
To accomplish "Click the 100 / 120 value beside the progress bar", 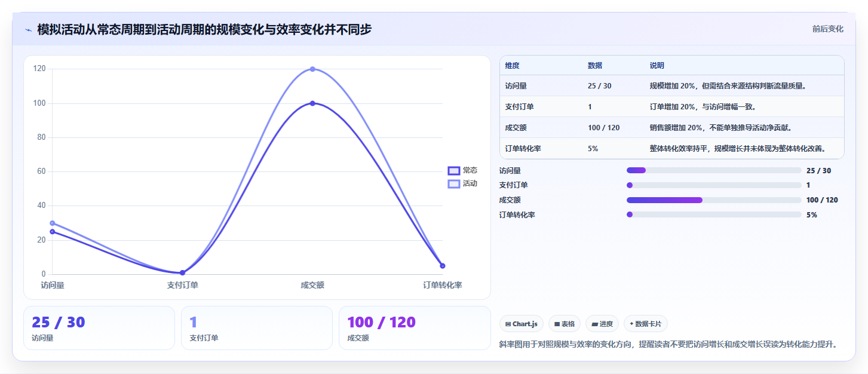I will pyautogui.click(x=822, y=200).
